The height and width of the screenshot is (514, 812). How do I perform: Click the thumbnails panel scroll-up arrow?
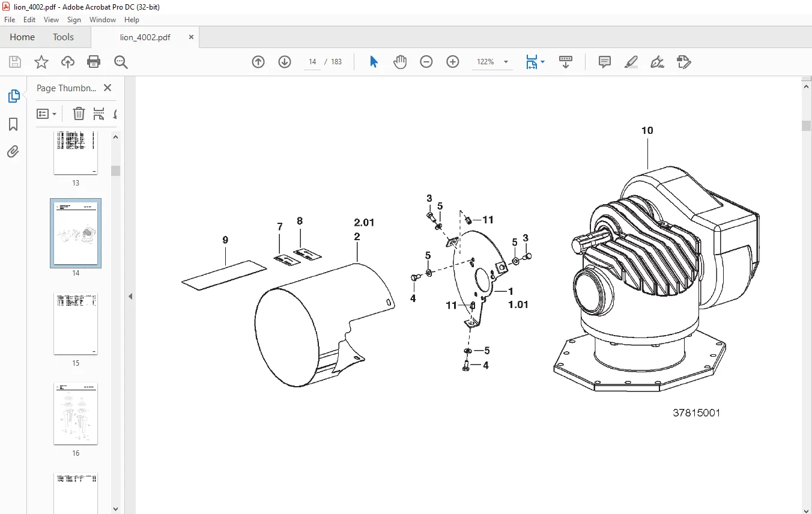click(116, 136)
